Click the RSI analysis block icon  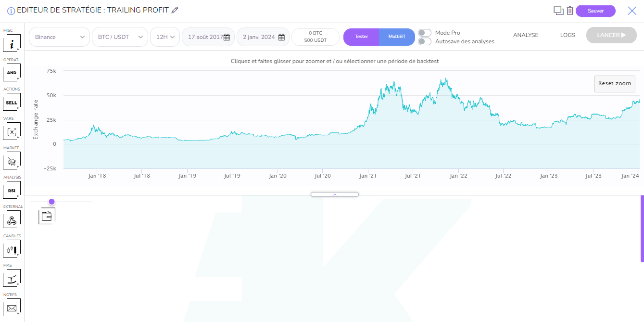click(12, 191)
